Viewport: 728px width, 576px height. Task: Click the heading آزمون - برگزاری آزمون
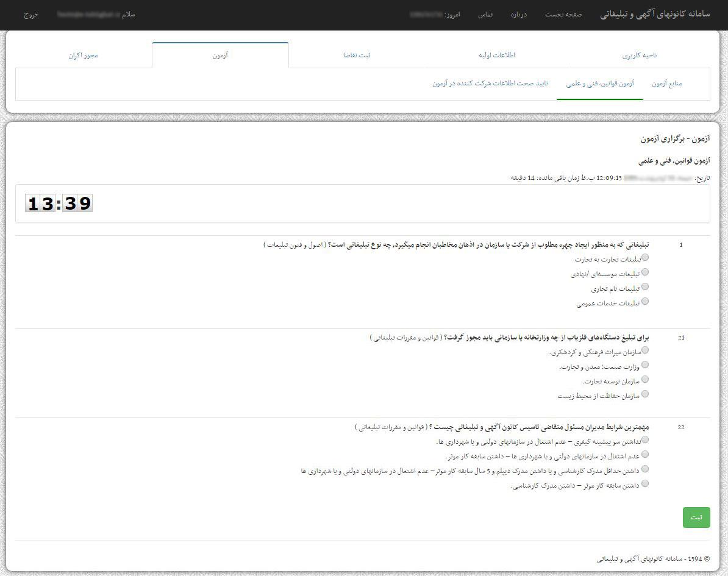pyautogui.click(x=675, y=139)
